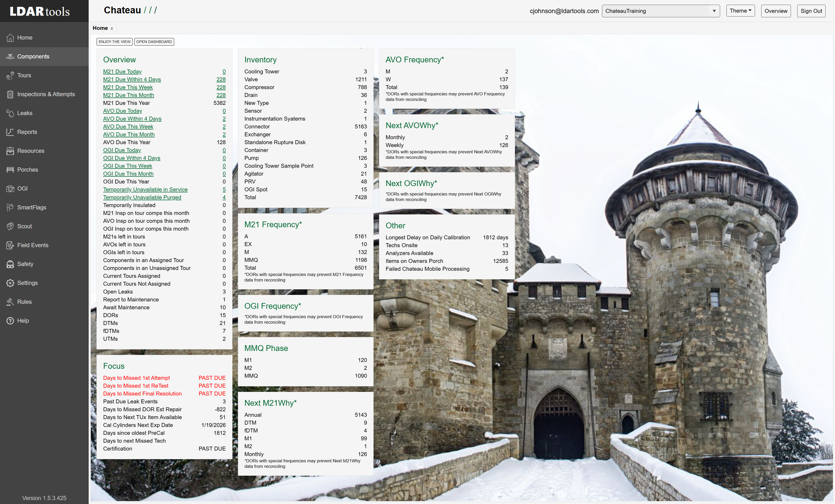The height and width of the screenshot is (504, 835).
Task: Click the OPEN DASHBOARD button
Action: tap(154, 42)
